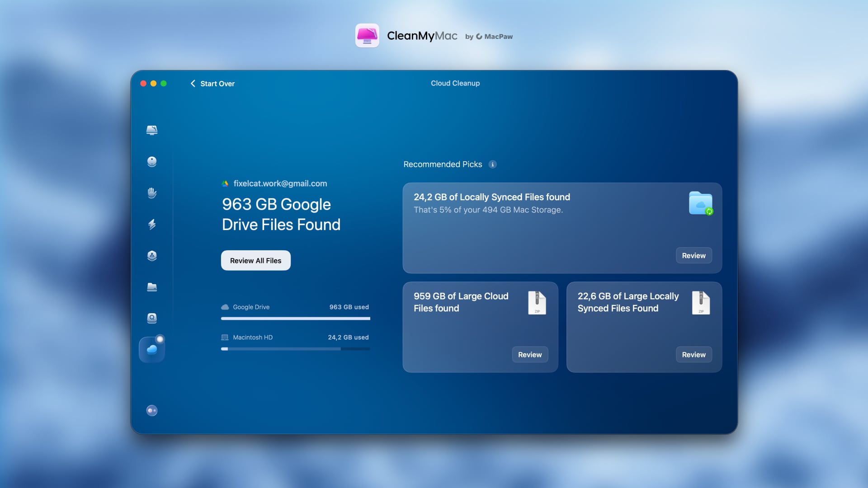868x488 pixels.
Task: Select the My Clutter folder icon
Action: (152, 287)
